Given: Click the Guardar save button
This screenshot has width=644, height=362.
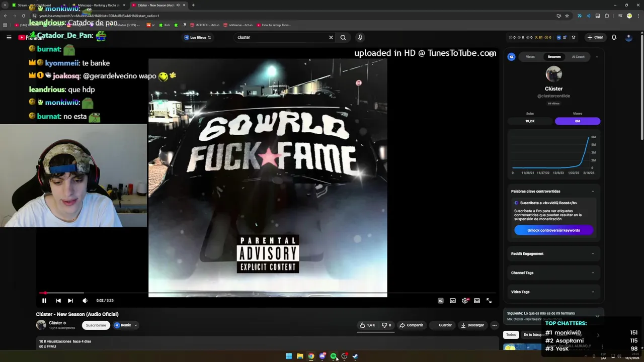Looking at the screenshot, I should (443, 325).
